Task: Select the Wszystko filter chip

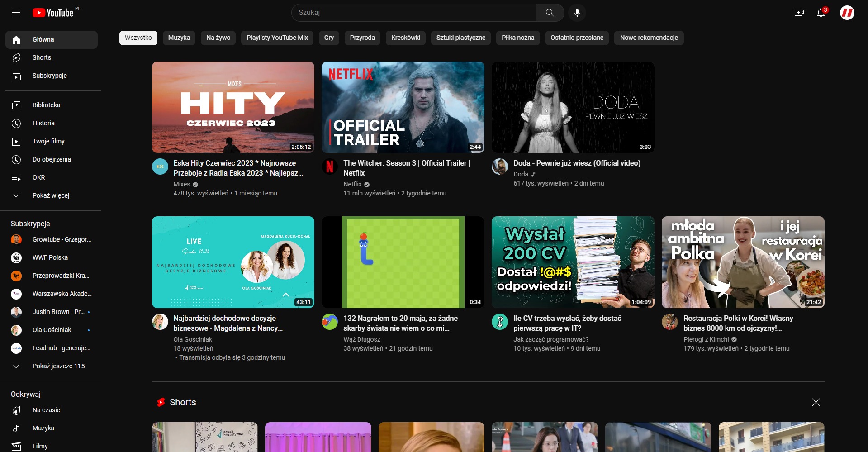Action: click(x=138, y=38)
